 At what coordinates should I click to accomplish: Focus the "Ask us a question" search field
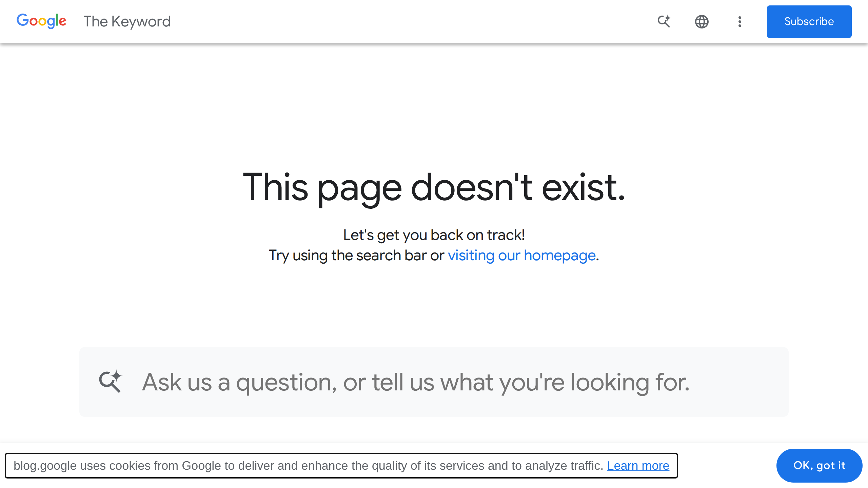(415, 382)
